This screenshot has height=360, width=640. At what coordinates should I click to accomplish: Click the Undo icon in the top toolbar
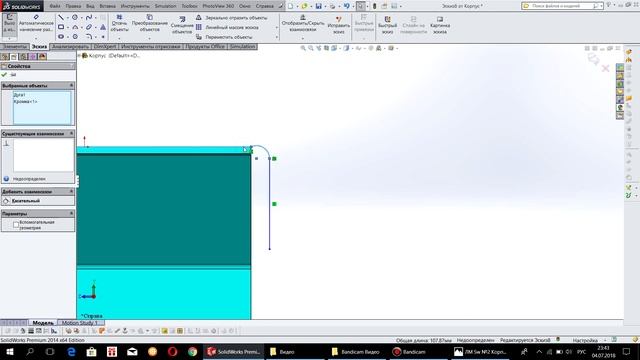coord(346,6)
